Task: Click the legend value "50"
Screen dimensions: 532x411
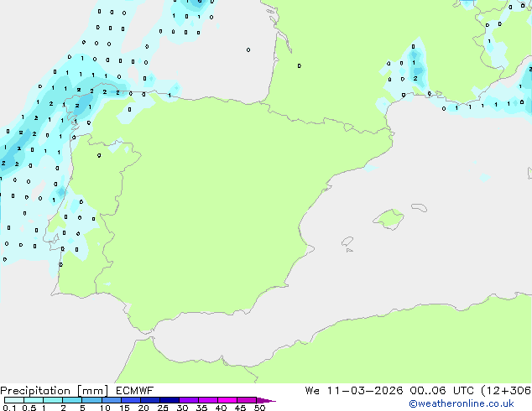Action: tap(259, 408)
